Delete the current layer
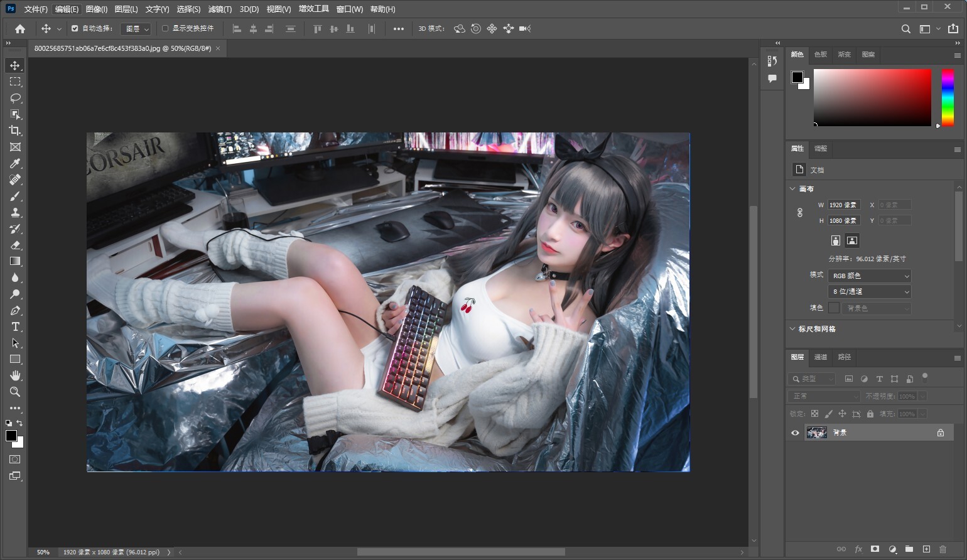The height and width of the screenshot is (560, 967). click(x=943, y=549)
